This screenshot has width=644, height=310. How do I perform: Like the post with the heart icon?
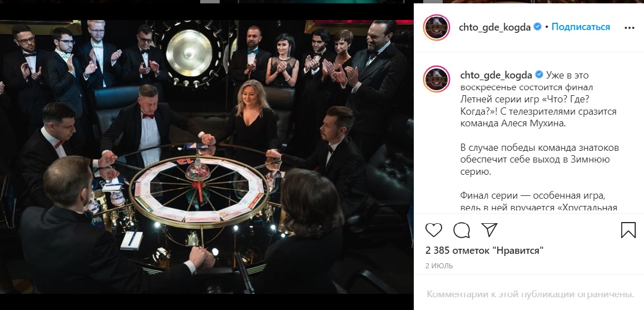pyautogui.click(x=434, y=230)
